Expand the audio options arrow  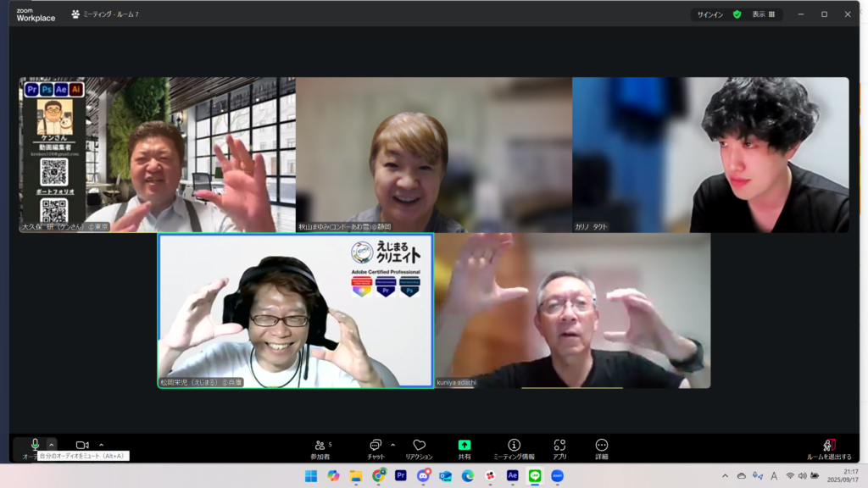51,445
